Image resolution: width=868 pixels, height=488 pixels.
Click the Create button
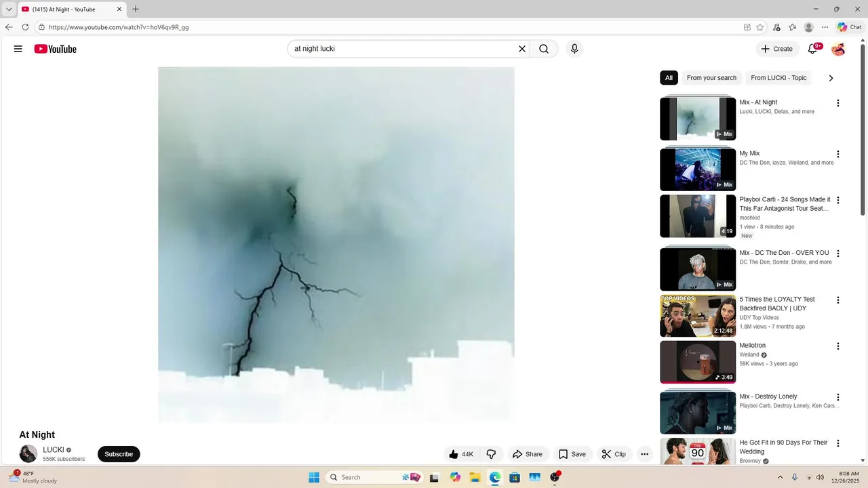(x=776, y=49)
